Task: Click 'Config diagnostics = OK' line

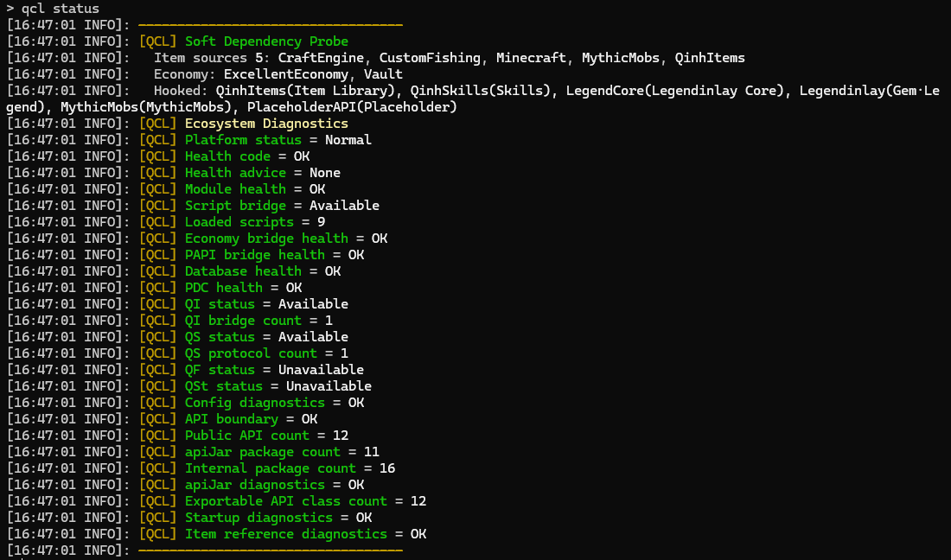Action: click(275, 401)
